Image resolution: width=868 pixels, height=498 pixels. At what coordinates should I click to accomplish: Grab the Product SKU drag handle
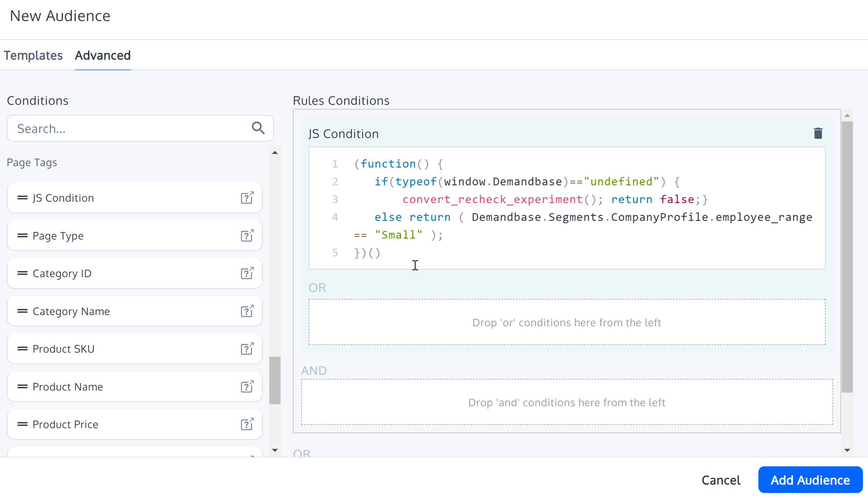[x=22, y=349]
